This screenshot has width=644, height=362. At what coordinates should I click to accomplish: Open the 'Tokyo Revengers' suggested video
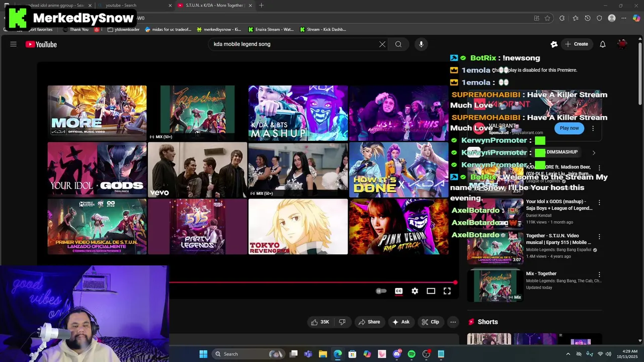(298, 226)
